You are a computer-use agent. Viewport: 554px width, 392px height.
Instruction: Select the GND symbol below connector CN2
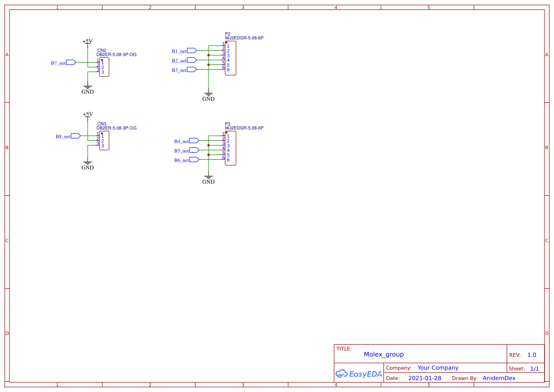tap(87, 88)
